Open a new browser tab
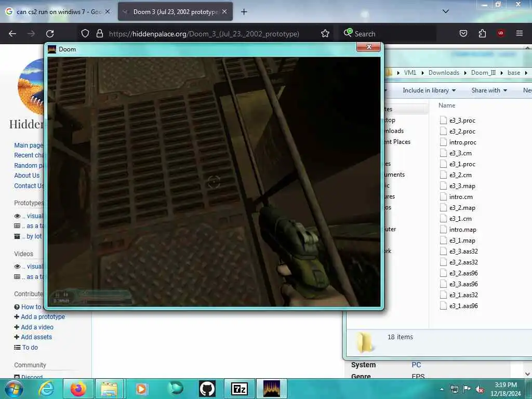 pos(244,12)
